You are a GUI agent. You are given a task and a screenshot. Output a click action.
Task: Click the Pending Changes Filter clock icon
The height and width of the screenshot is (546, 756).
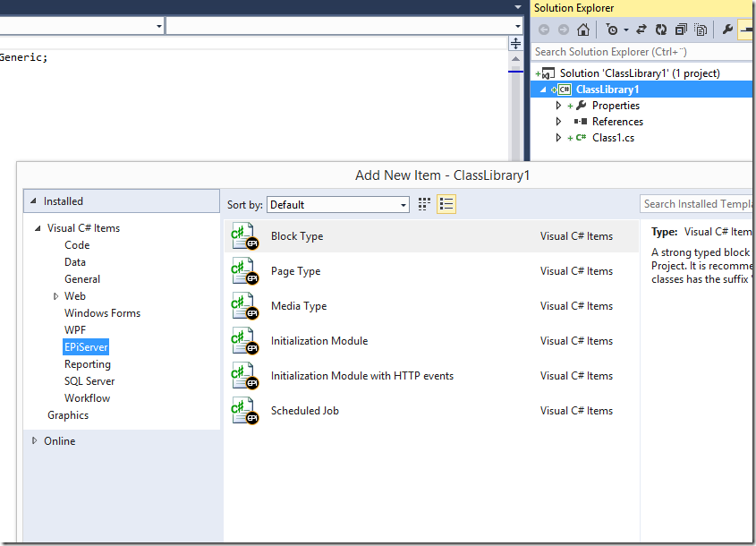612,30
